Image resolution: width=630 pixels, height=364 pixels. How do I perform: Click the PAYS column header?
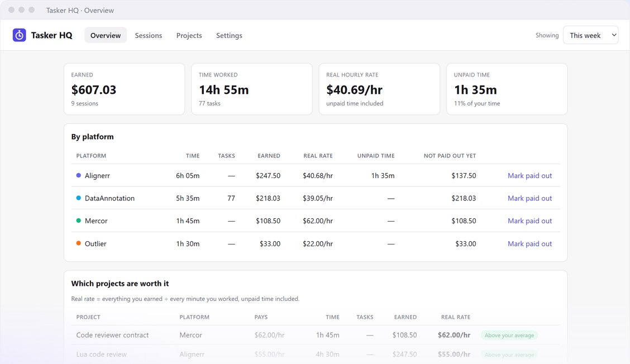(x=261, y=317)
